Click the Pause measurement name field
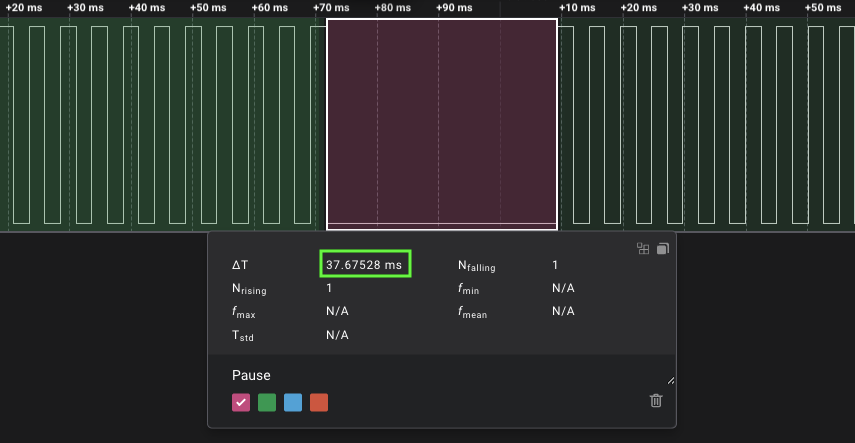Screen dimensions: 855x443 252,376
